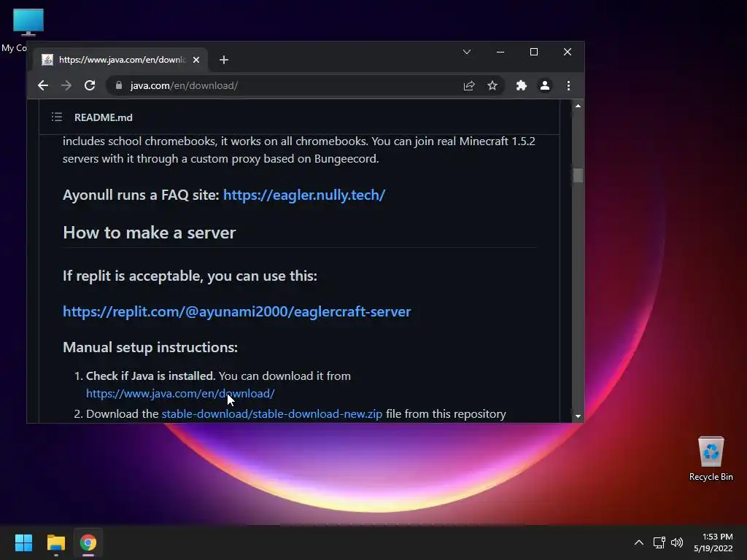
Task: Maximize the Chrome window
Action: click(x=533, y=52)
